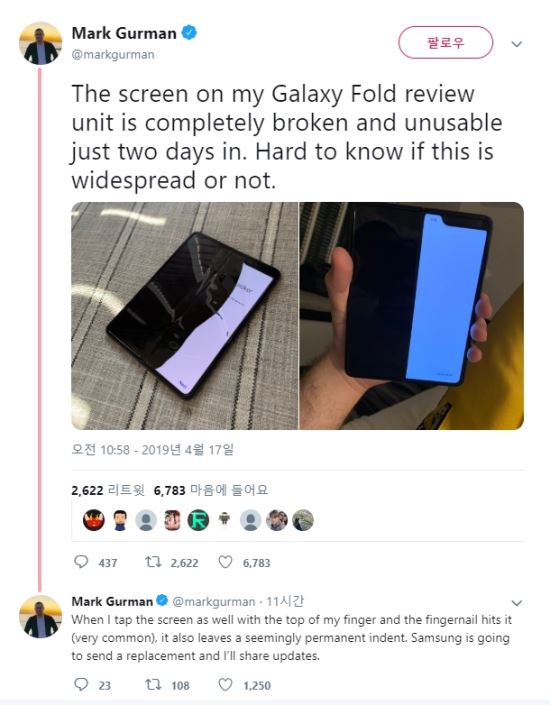550x705 pixels.
Task: Like the main tweet with heart icon
Action: tap(225, 562)
